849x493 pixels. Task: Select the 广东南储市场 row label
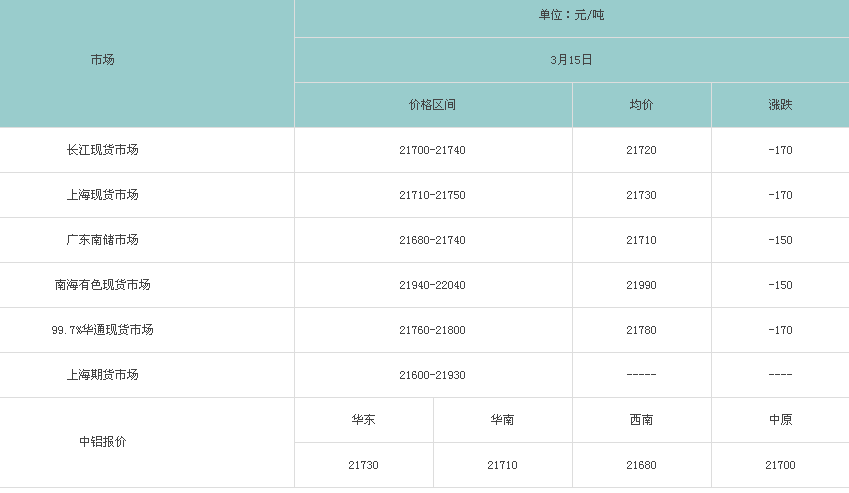click(x=103, y=240)
